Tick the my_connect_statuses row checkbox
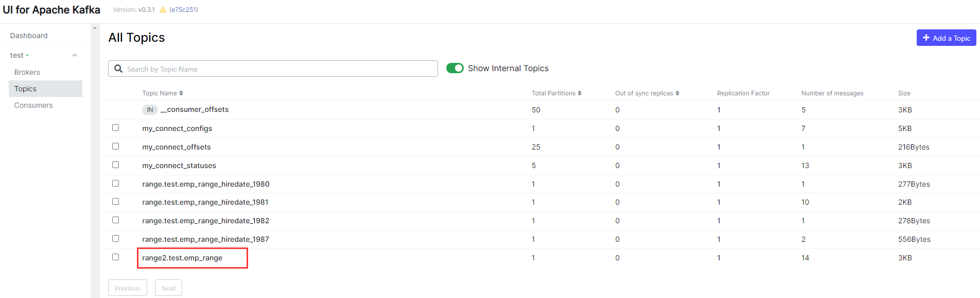The image size is (980, 298). click(116, 165)
